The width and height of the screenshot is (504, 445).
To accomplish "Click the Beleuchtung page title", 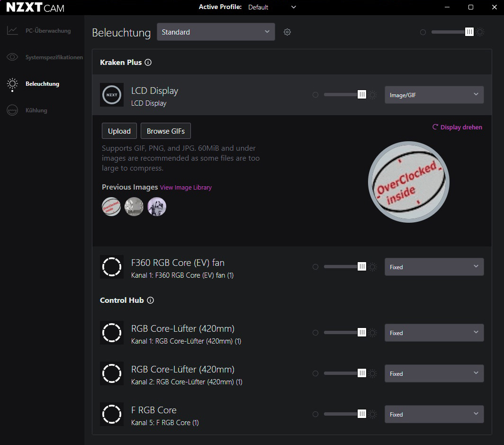I will click(x=121, y=33).
